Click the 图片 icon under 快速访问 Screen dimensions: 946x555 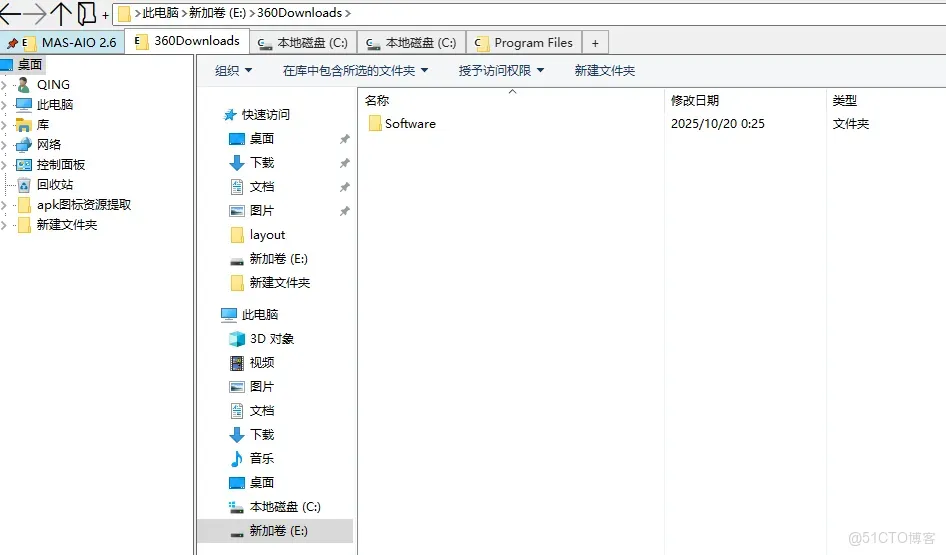(x=237, y=211)
